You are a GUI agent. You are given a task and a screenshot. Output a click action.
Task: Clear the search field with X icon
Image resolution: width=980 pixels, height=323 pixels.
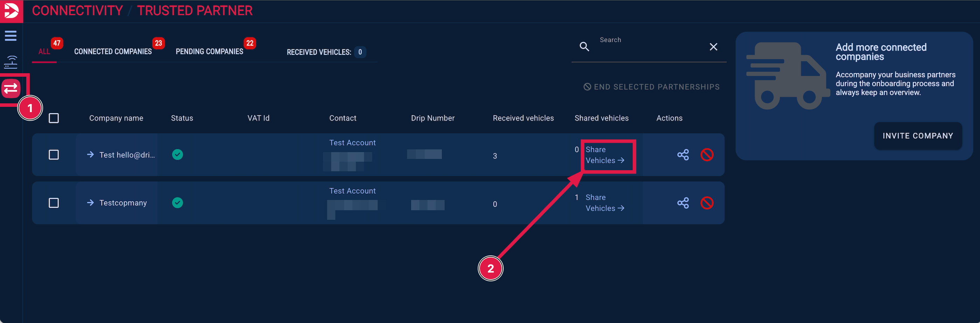713,47
